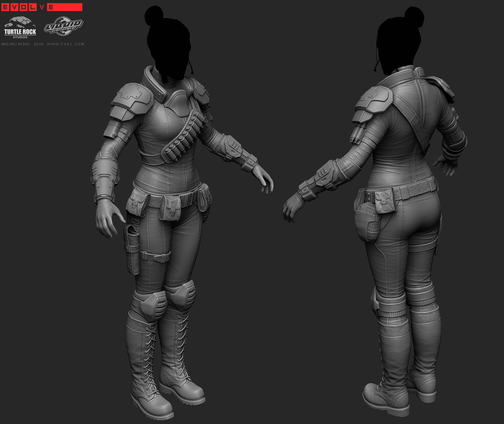Select the MASHRU MISHU credit text

[x=16, y=44]
